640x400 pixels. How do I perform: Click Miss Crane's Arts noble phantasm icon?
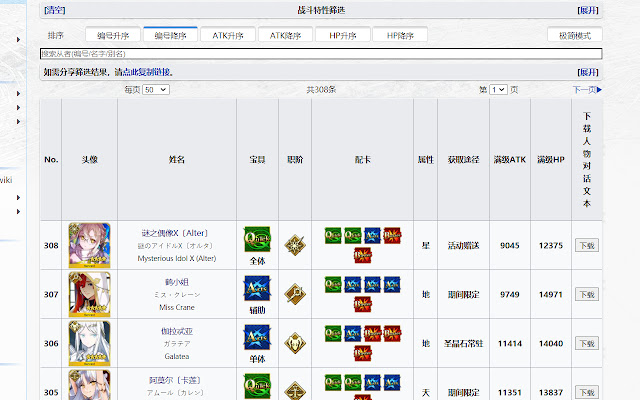(257, 288)
